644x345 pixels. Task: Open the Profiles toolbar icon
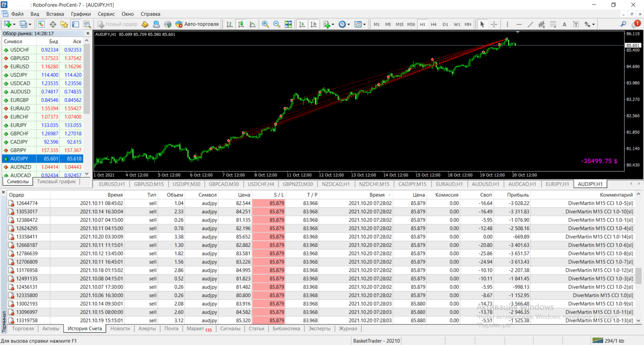tap(23, 24)
